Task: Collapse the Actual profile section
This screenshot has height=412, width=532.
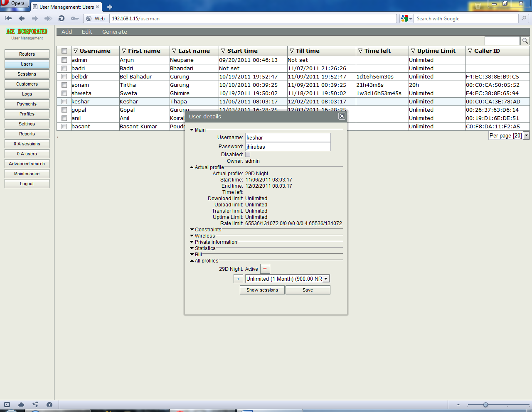Action: [192, 167]
